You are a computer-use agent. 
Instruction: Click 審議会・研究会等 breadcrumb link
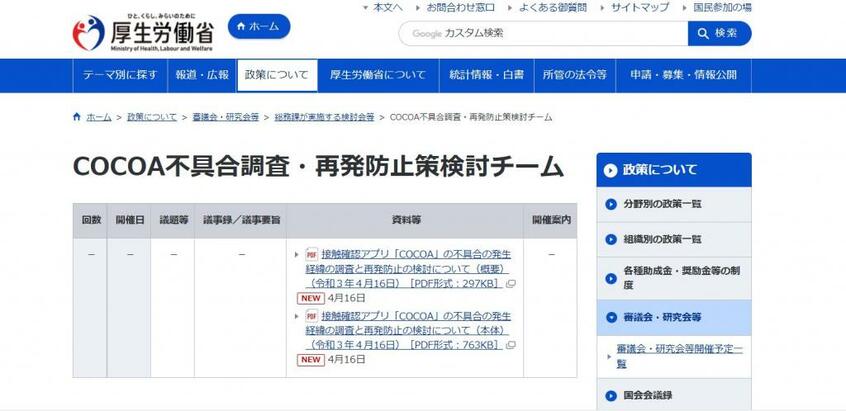(226, 117)
